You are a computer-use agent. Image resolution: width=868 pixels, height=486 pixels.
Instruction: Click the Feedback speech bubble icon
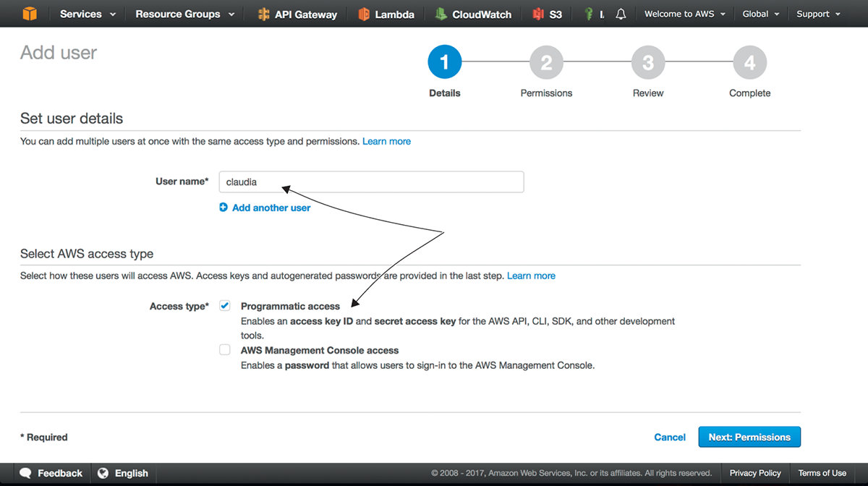pyautogui.click(x=26, y=473)
